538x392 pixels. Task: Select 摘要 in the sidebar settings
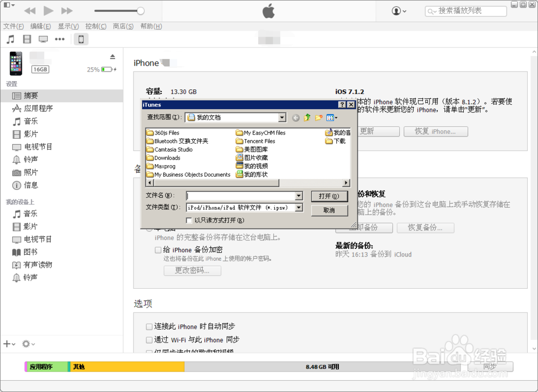62,96
